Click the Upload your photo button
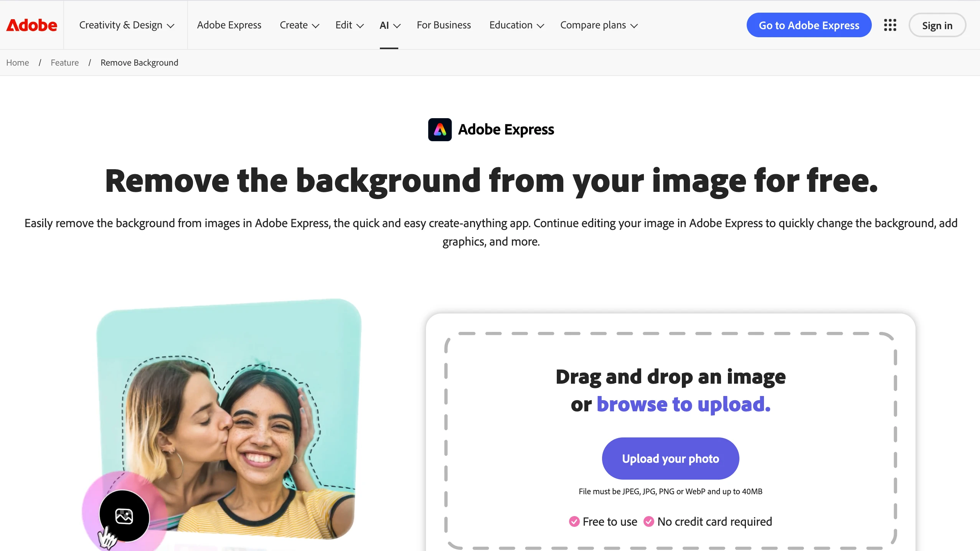The image size is (980, 551). [670, 458]
